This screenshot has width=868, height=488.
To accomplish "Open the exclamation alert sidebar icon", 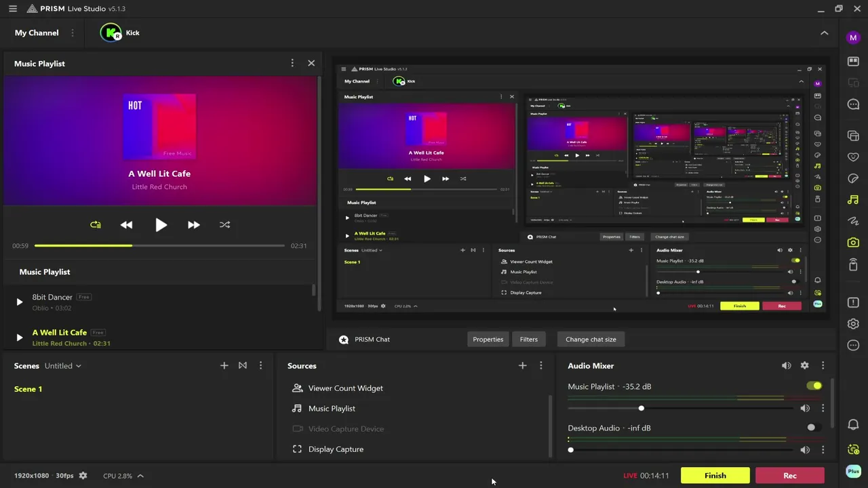I will (x=853, y=302).
